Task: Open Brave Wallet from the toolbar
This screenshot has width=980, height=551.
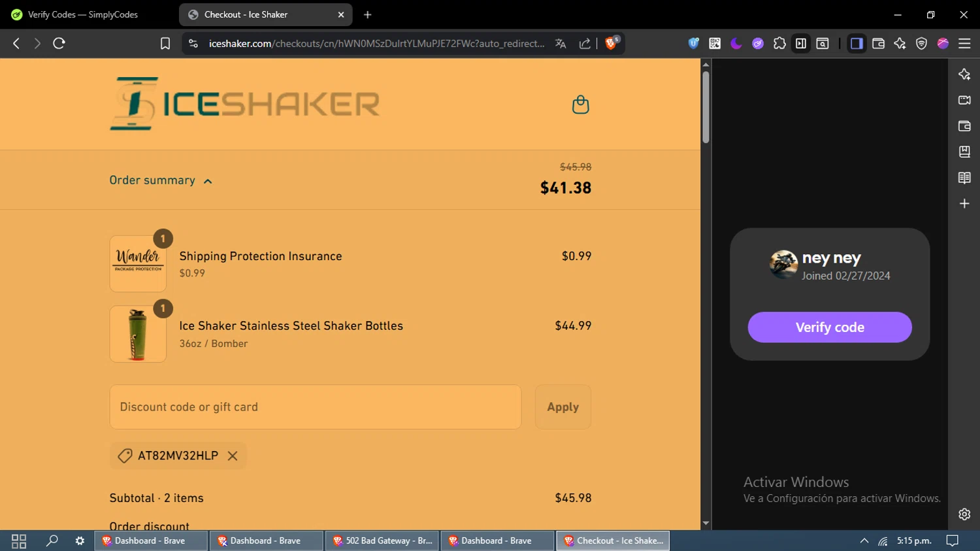Action: coord(878,43)
